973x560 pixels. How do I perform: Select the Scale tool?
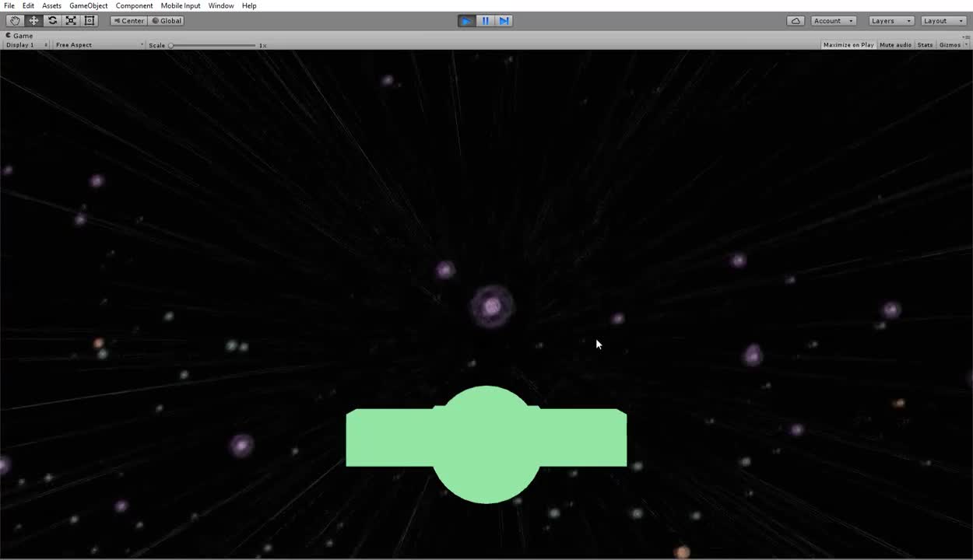point(71,20)
